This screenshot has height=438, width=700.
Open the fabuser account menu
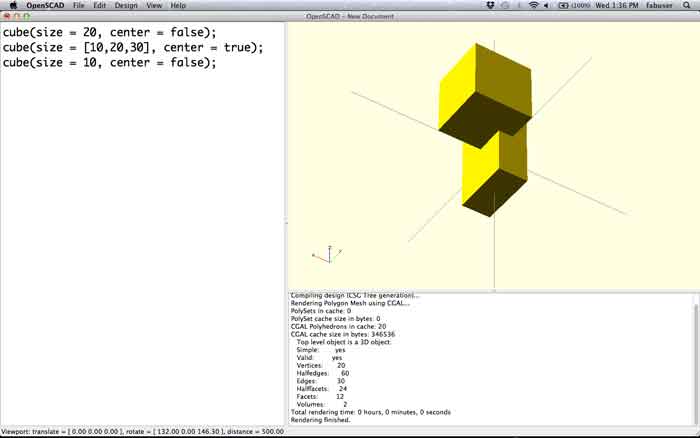pos(659,5)
